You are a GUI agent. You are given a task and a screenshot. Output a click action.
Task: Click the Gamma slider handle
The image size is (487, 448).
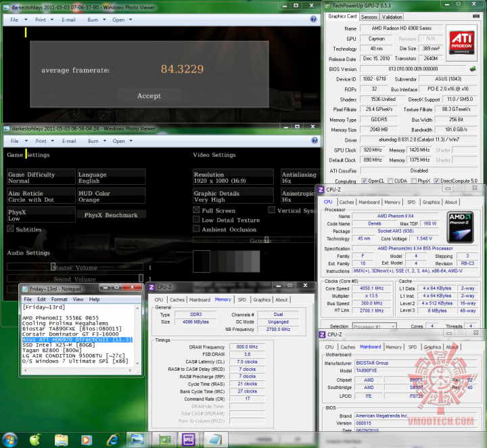266,240
